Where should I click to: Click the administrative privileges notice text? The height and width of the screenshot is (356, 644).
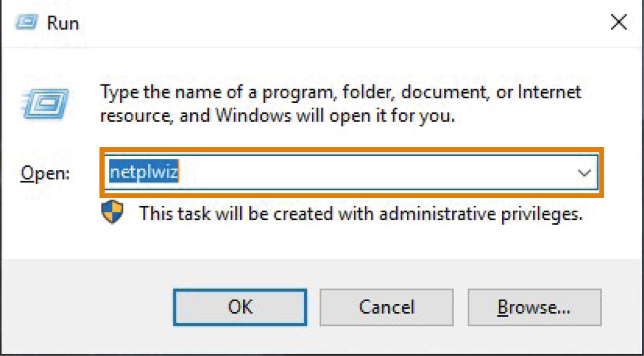[361, 213]
